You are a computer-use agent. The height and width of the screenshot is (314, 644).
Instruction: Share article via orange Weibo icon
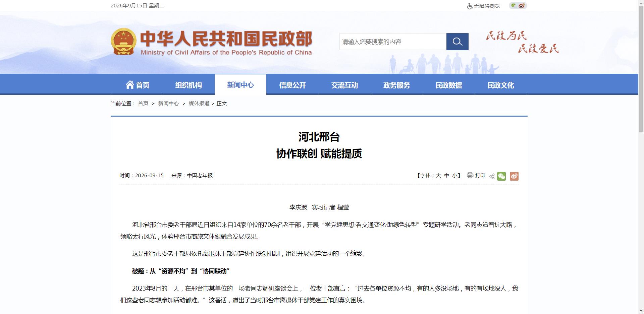[514, 176]
